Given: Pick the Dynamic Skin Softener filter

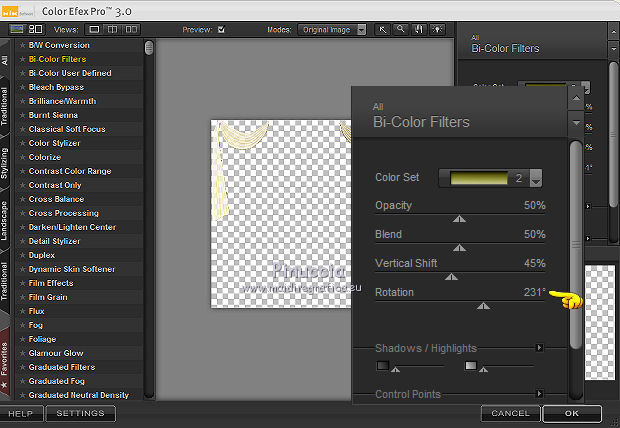Looking at the screenshot, I should tap(72, 269).
